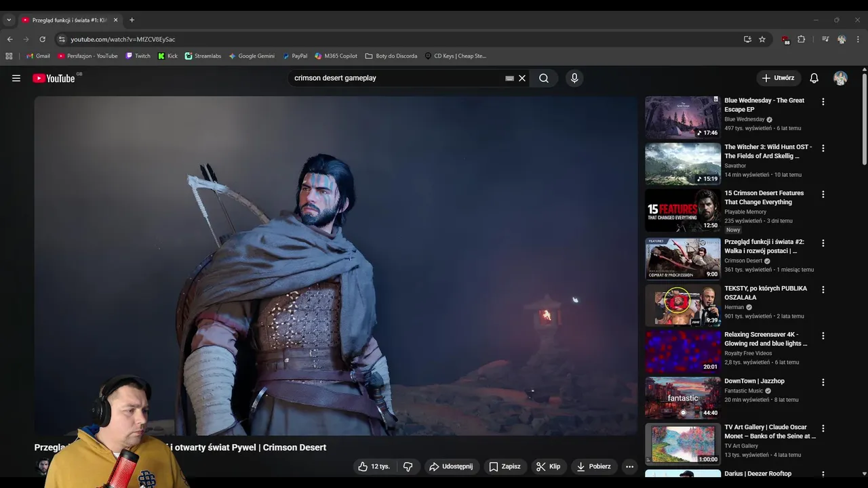Open options for TEKSTY, po których PUBLIKA video

point(823,289)
